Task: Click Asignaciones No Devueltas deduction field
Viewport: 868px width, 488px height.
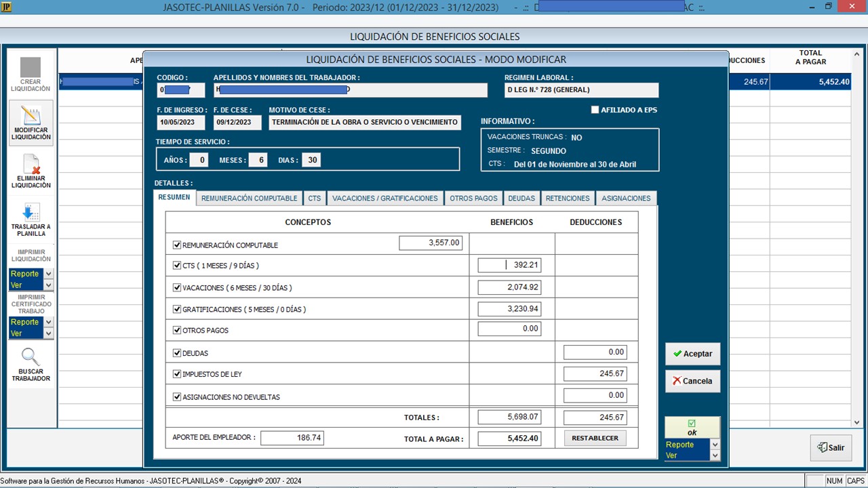Action: 595,395
